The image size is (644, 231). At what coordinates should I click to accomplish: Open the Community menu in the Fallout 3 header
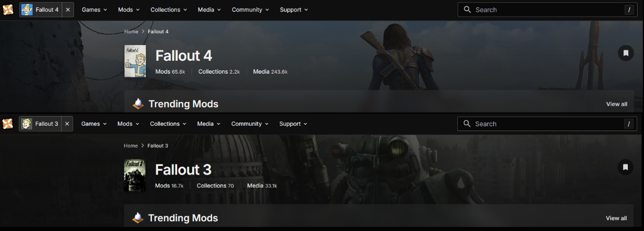pyautogui.click(x=250, y=124)
